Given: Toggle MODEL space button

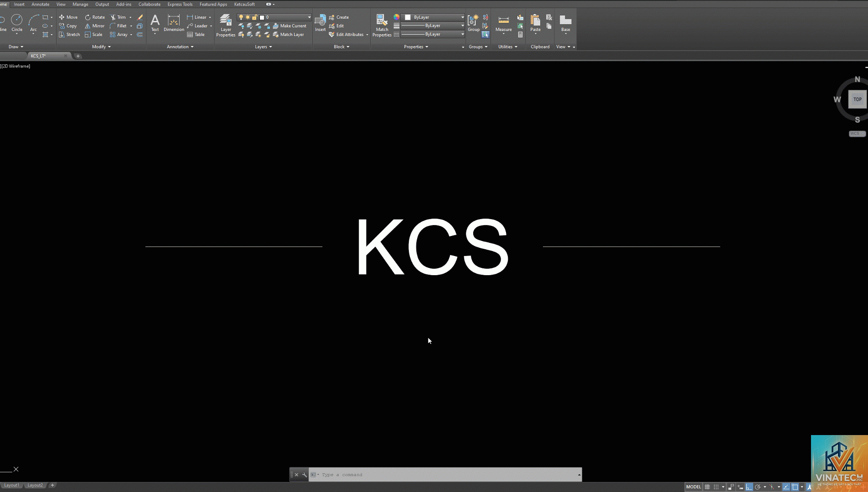Looking at the screenshot, I should point(693,487).
